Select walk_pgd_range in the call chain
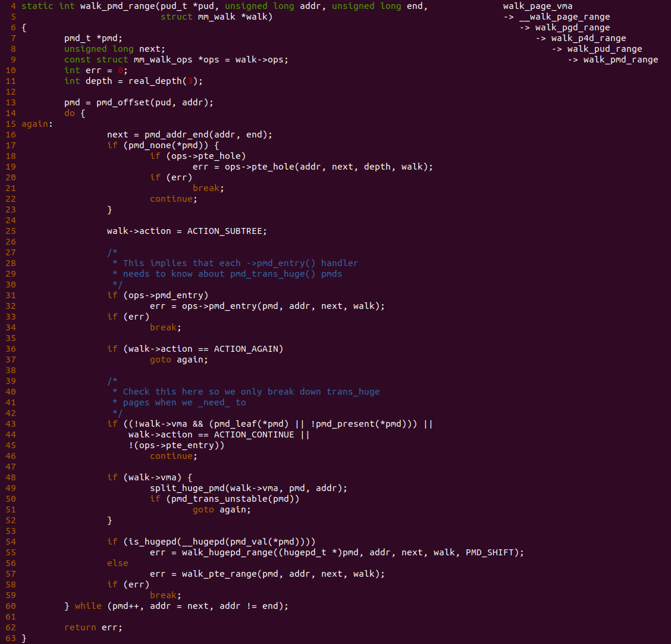The width and height of the screenshot is (671, 644). click(572, 27)
